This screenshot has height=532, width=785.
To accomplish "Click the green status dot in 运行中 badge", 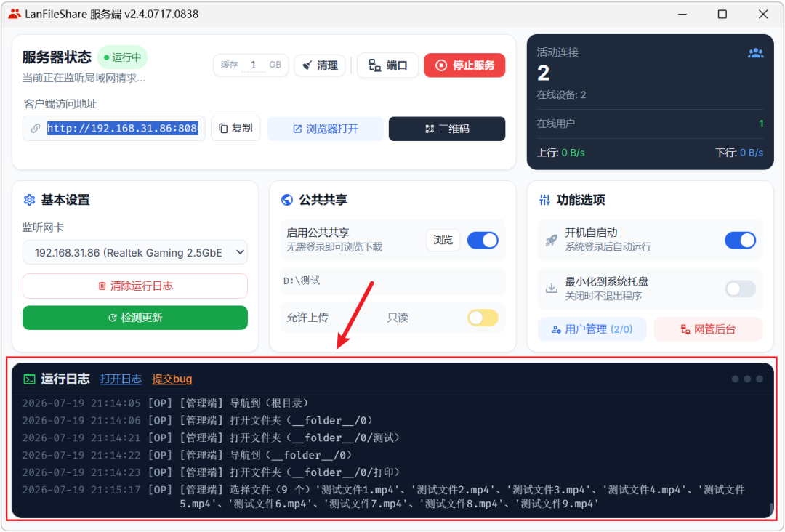I will 106,57.
